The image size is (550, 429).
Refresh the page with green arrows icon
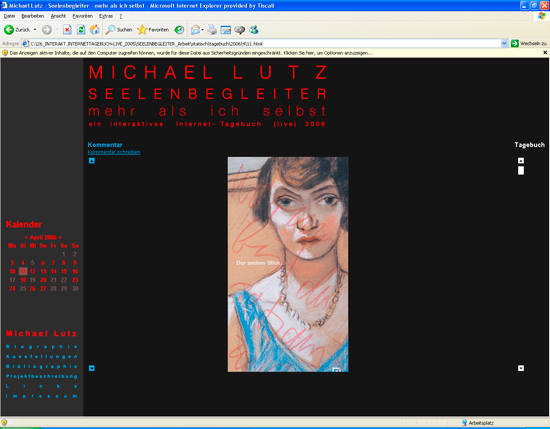[81, 30]
